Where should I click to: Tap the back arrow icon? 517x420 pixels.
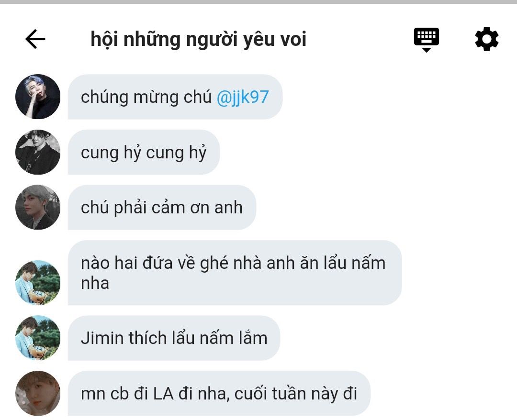point(35,39)
